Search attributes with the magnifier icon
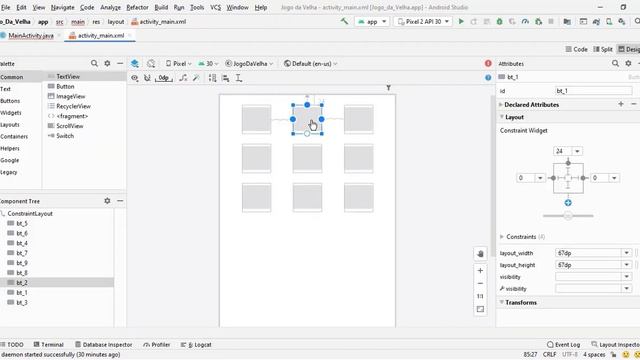 click(x=615, y=63)
